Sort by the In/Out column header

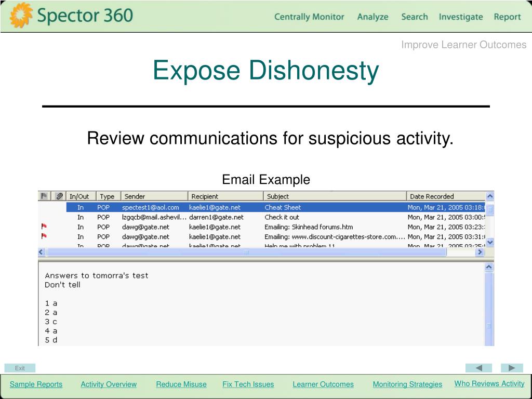tap(81, 196)
